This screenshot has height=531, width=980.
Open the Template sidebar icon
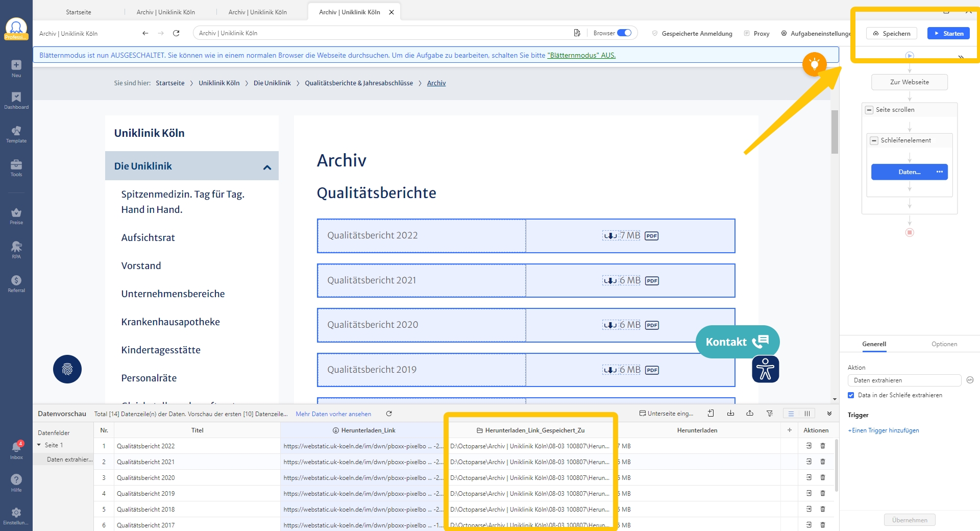(x=16, y=134)
